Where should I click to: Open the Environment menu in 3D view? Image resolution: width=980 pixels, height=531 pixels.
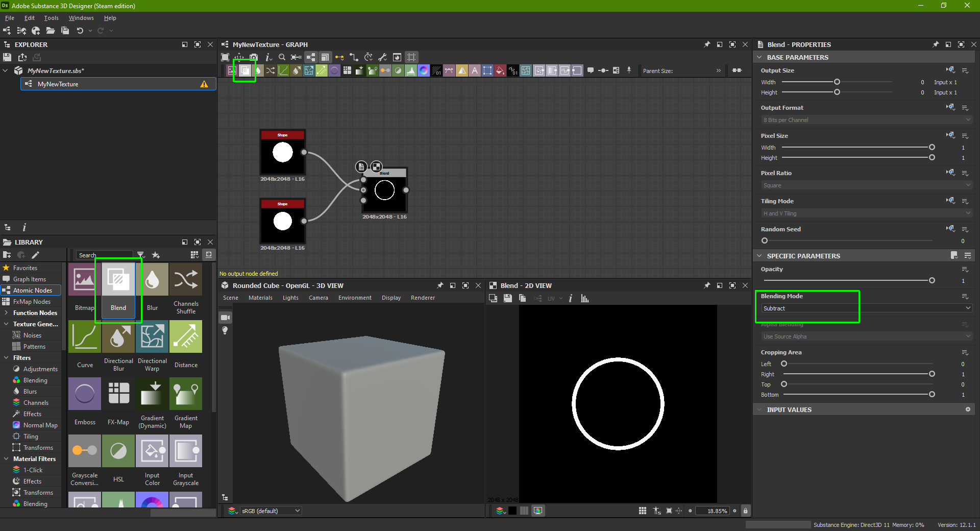(355, 298)
